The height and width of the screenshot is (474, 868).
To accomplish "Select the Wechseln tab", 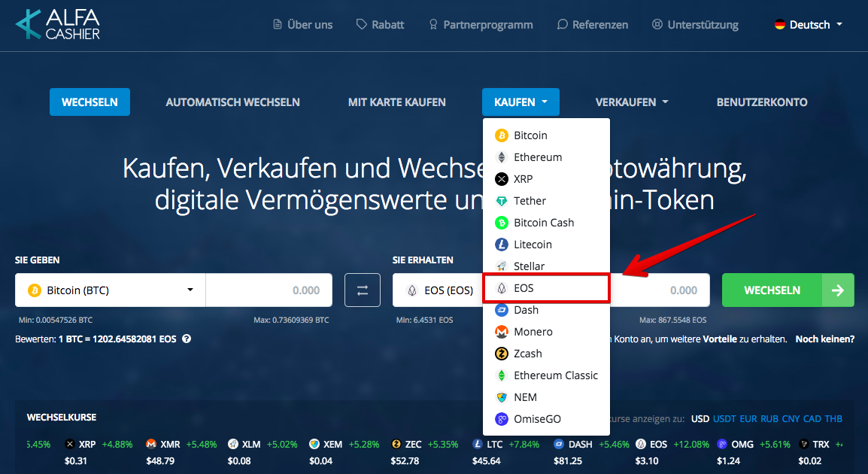I will pos(90,102).
